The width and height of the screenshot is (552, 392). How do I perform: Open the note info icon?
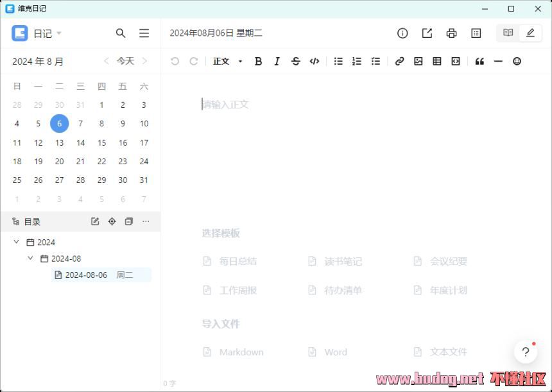tap(402, 33)
